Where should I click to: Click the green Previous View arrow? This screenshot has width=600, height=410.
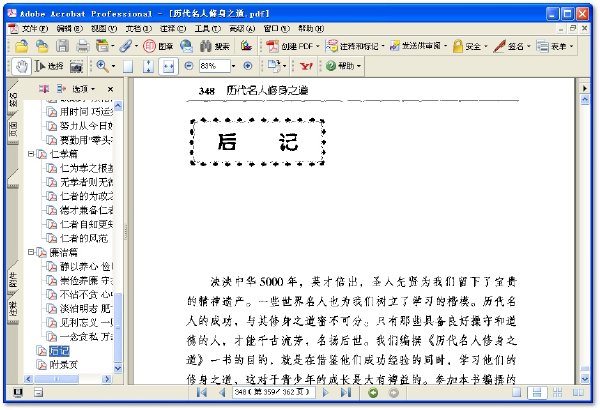click(373, 393)
